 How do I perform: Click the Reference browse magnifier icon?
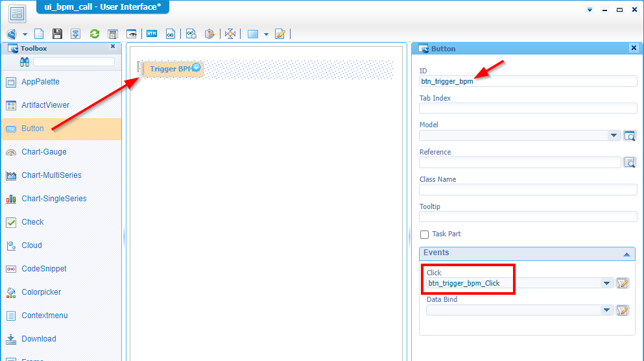pyautogui.click(x=630, y=162)
